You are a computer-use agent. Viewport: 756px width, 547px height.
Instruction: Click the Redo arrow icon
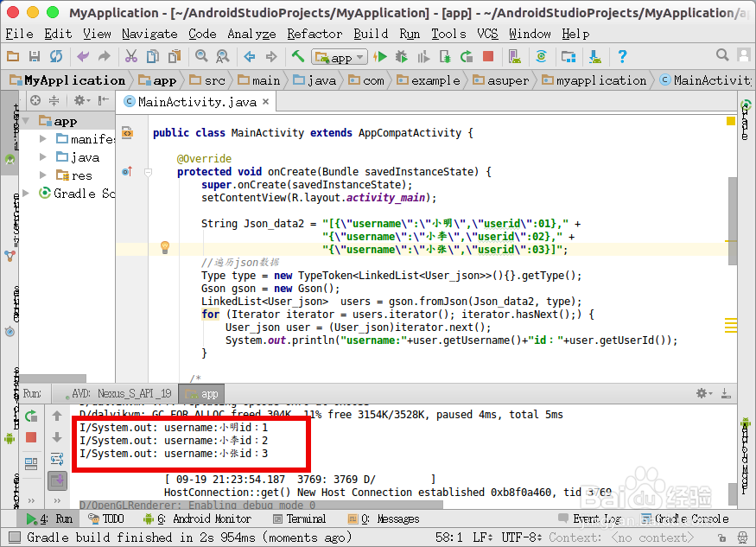(x=105, y=56)
